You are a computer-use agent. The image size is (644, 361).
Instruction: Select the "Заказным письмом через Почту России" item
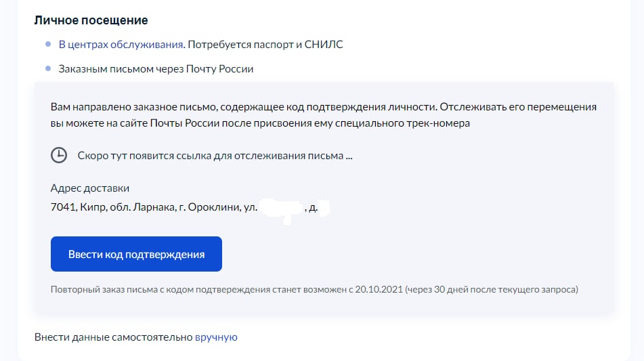tap(156, 68)
